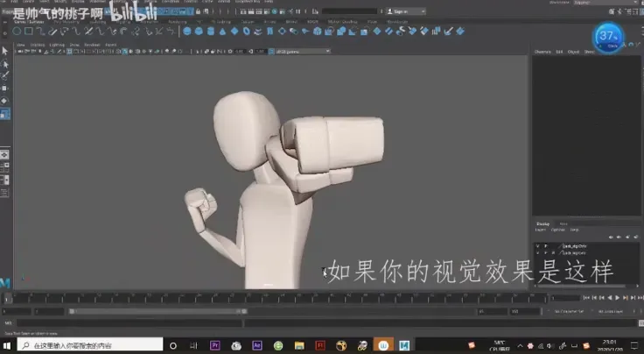Open the Layers menu in layer editor

coord(542,230)
